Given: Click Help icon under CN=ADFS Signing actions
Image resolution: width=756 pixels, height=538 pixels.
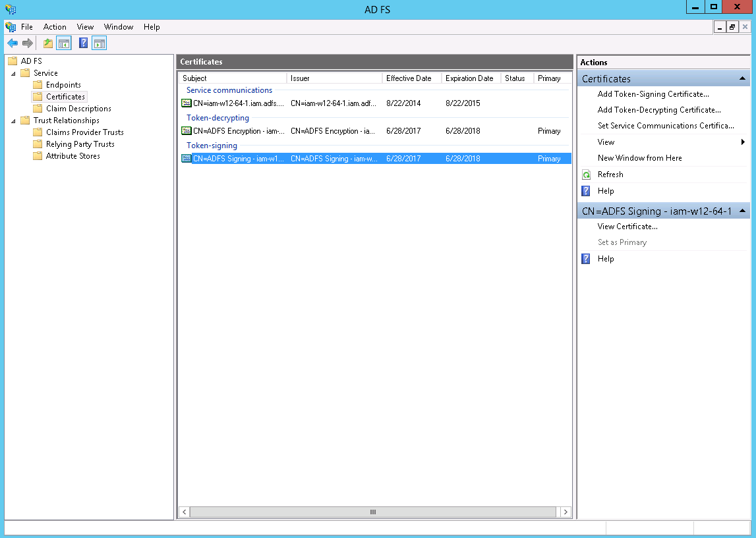Looking at the screenshot, I should tap(586, 259).
